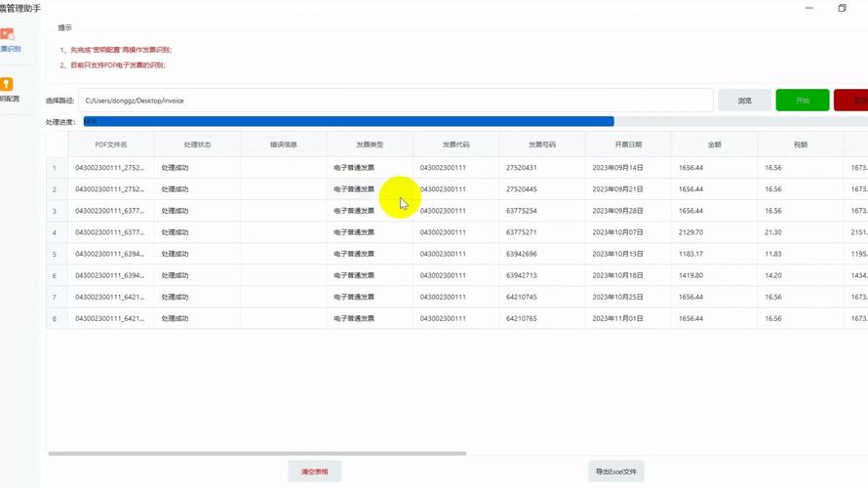Click the date 2023年09月28日 cell
Screen dimensions: 868x488
point(628,211)
